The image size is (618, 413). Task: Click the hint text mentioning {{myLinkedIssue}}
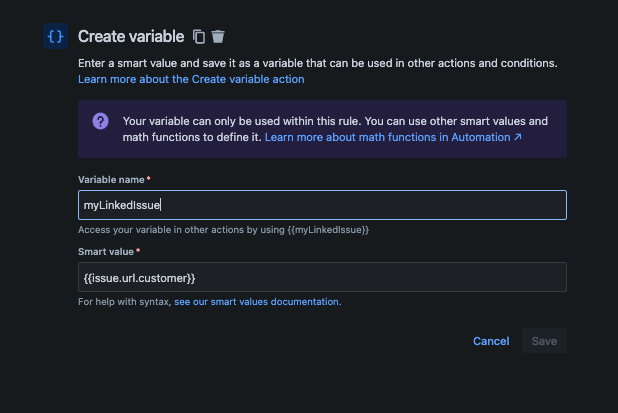tap(223, 230)
